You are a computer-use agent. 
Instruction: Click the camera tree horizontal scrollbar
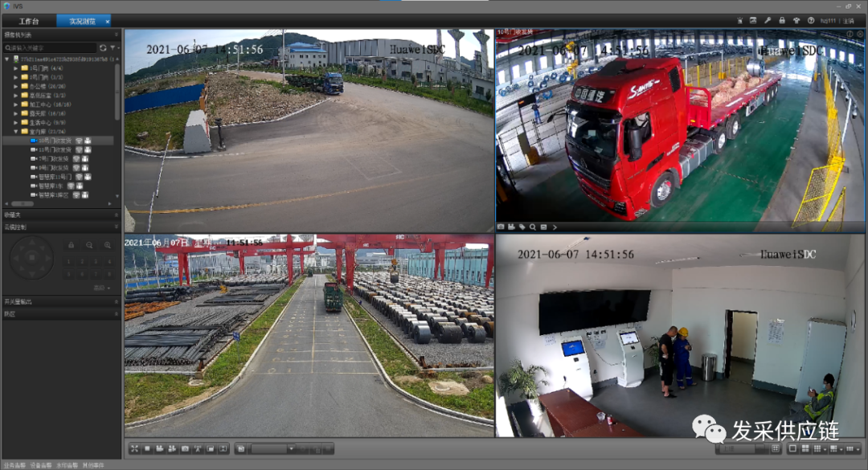23,204
